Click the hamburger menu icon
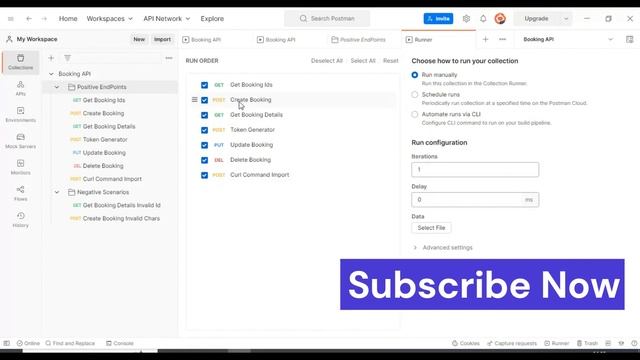 pos(11,19)
